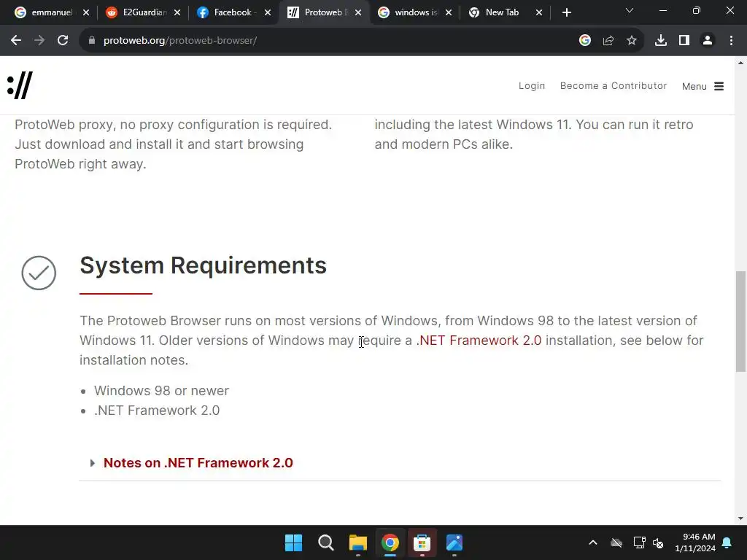Go back using the browser back arrow
The image size is (747, 560).
coord(16,41)
